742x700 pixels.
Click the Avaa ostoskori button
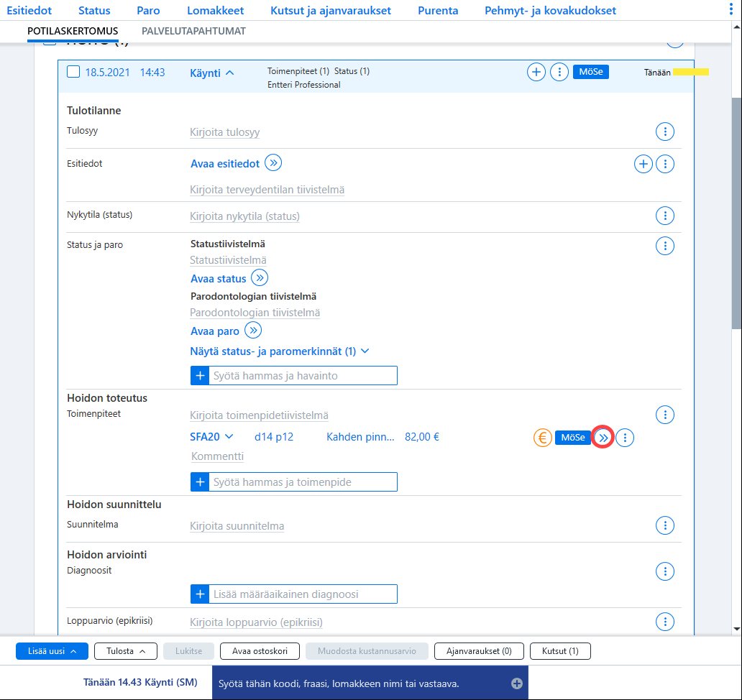coord(260,651)
